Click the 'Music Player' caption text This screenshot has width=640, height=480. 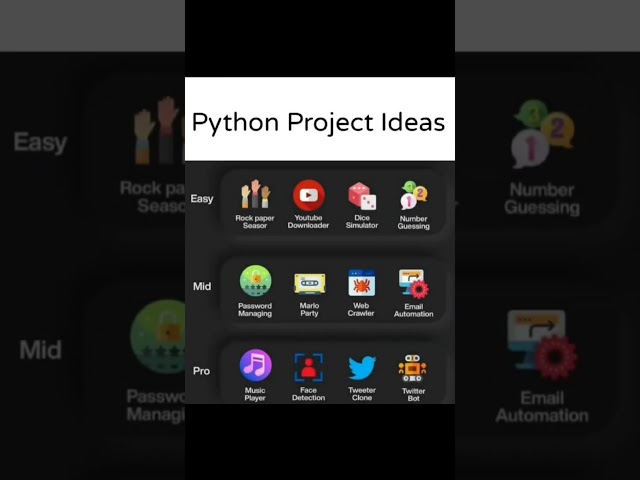coord(255,394)
